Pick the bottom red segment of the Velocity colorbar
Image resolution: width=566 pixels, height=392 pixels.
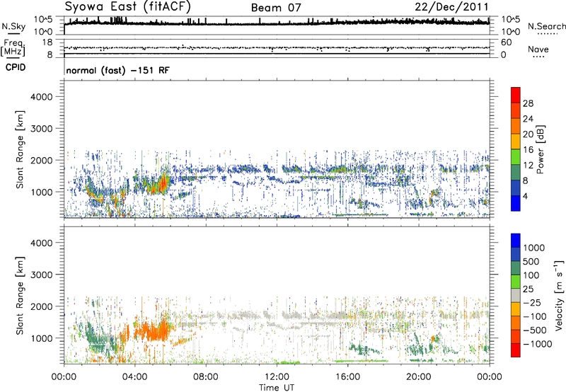click(516, 350)
